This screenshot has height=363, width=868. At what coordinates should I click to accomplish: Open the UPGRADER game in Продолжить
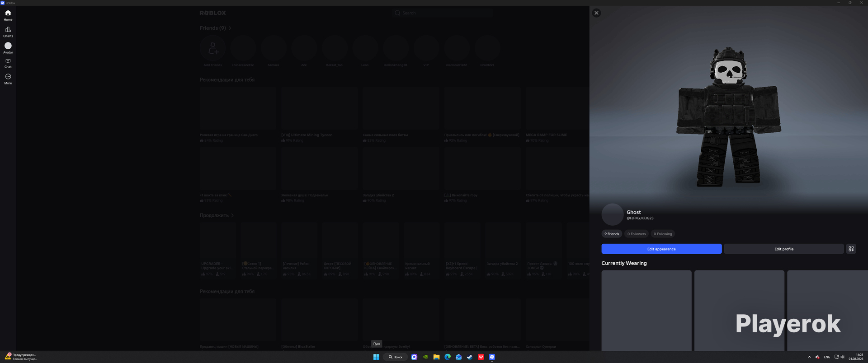[x=218, y=250]
